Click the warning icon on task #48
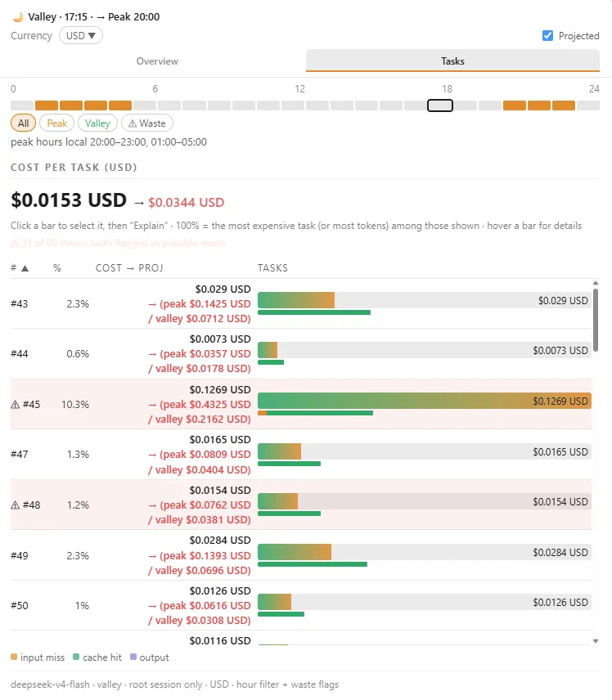Image resolution: width=612 pixels, height=700 pixels. click(x=16, y=505)
